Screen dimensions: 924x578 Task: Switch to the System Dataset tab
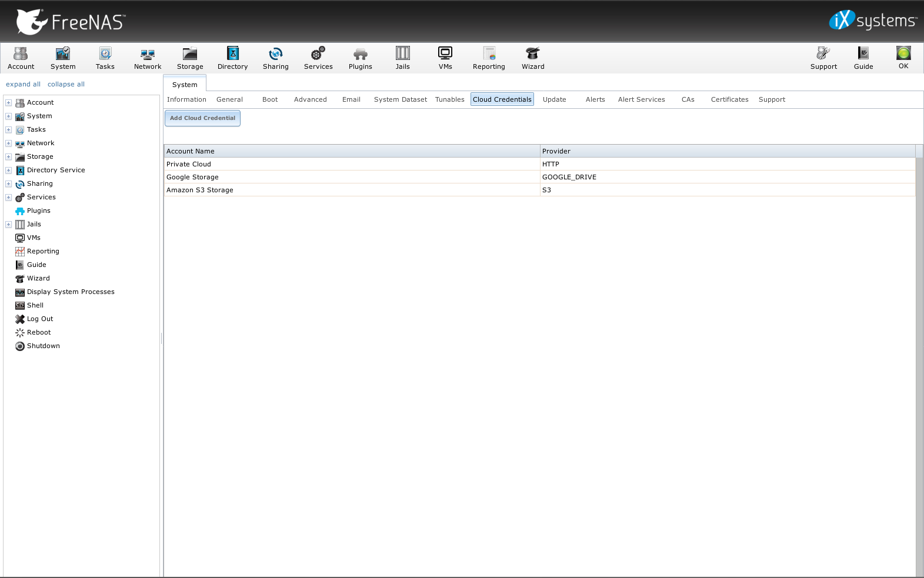click(401, 99)
